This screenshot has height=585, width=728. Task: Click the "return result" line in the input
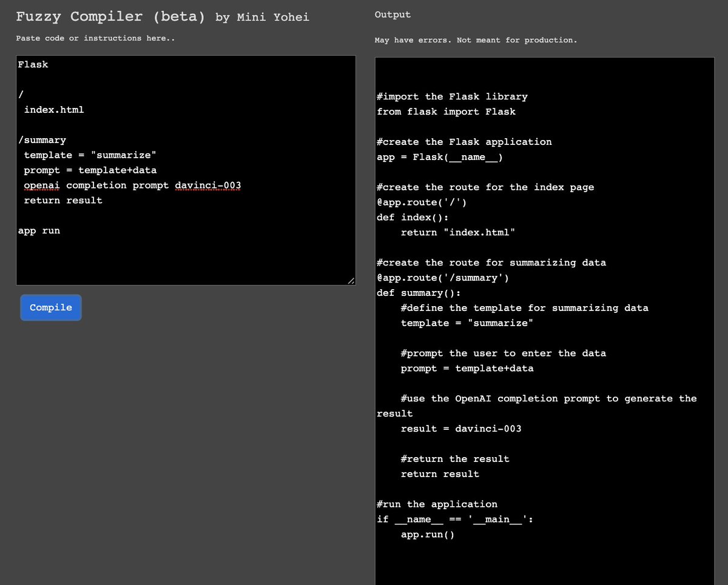pos(62,200)
